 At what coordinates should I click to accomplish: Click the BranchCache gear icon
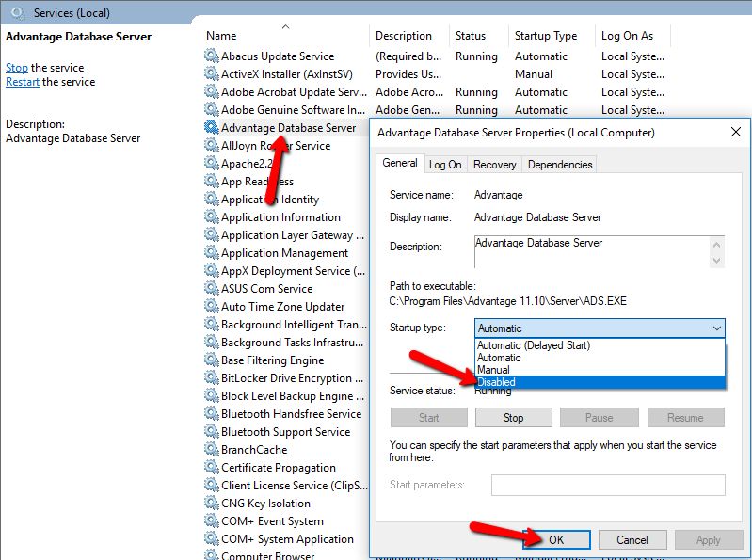pyautogui.click(x=211, y=449)
